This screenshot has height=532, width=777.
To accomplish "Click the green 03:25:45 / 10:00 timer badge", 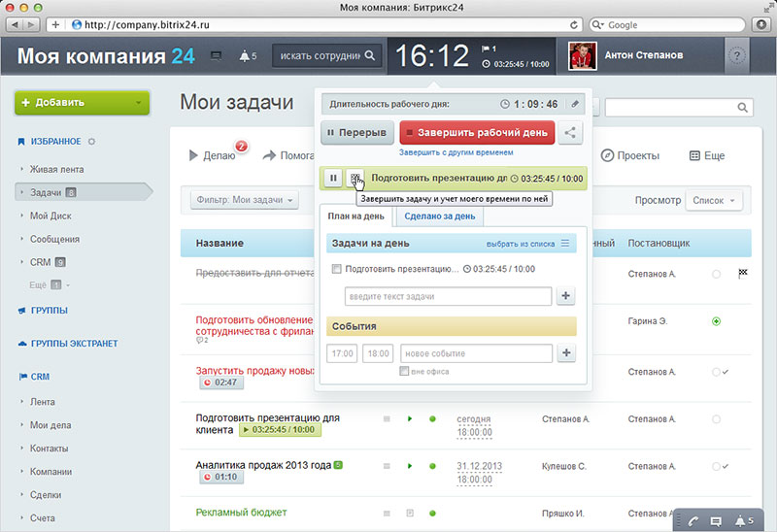I will click(280, 429).
